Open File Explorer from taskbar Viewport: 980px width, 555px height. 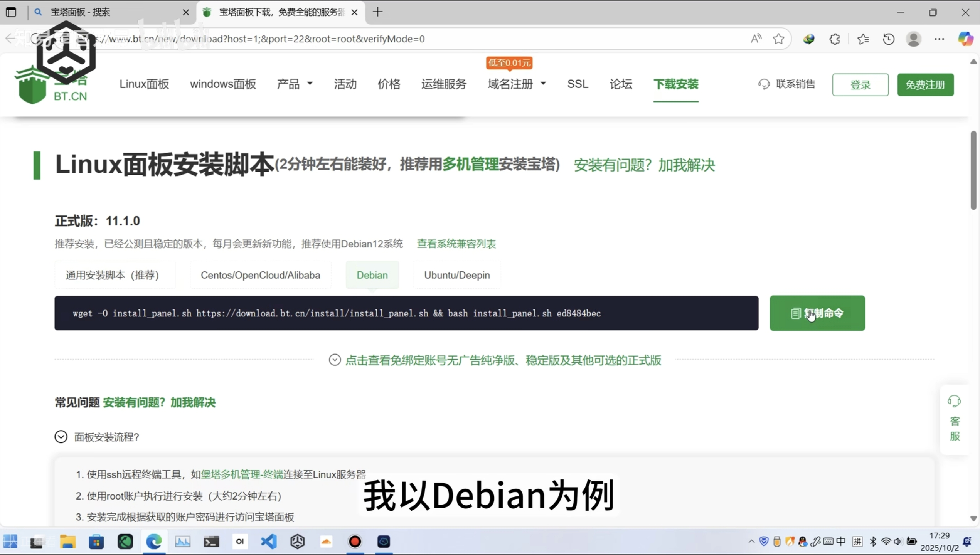pos(67,542)
